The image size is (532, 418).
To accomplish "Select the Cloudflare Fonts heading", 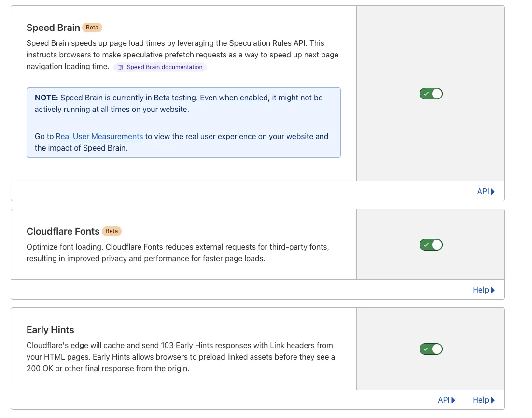I will click(63, 231).
